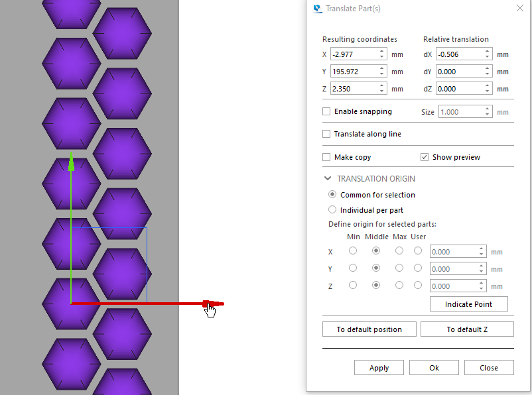Increase the resulting X coordinate with up arrow
Viewport: 532px width, 395px height.
coord(382,51)
